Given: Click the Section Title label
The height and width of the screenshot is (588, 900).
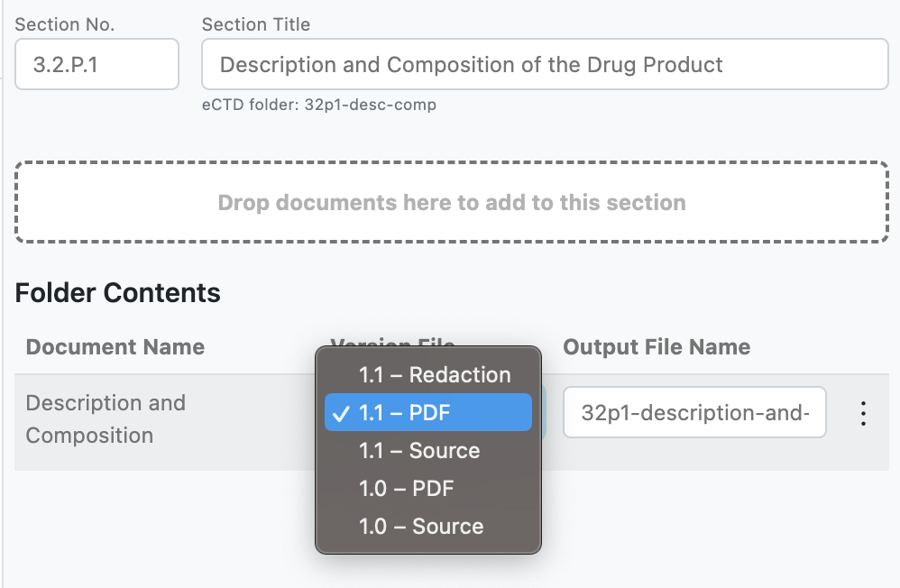Looking at the screenshot, I should (255, 24).
